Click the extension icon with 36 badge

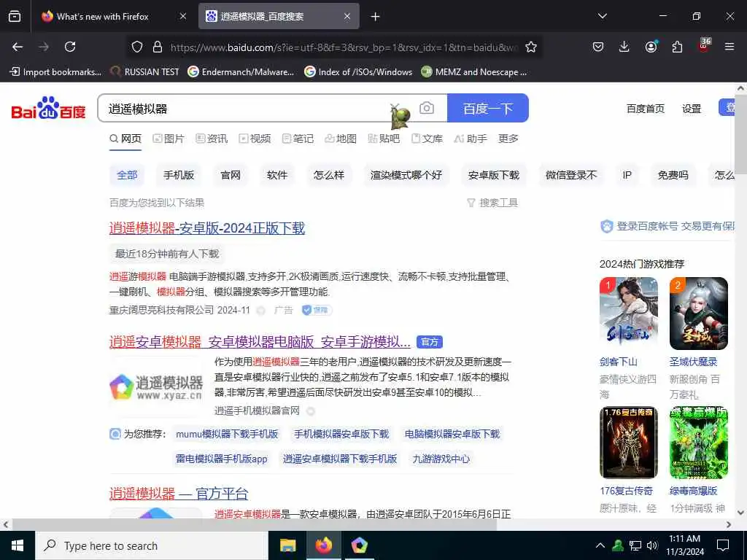tap(704, 46)
